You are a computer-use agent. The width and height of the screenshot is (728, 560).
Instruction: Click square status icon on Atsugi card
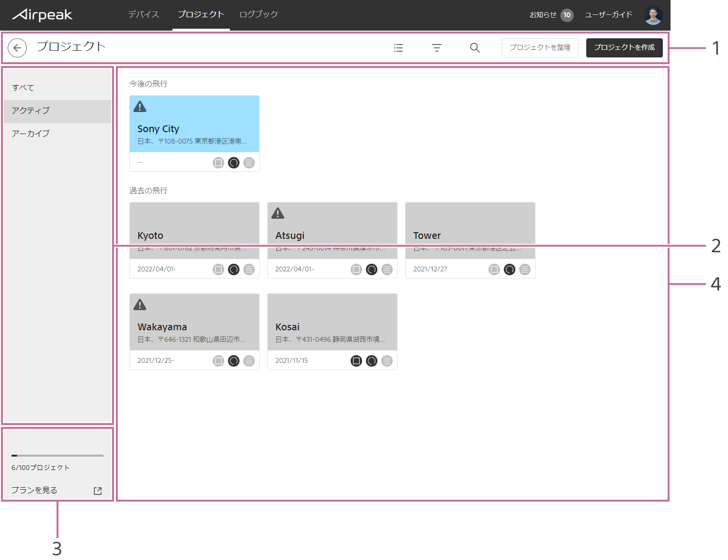356,269
